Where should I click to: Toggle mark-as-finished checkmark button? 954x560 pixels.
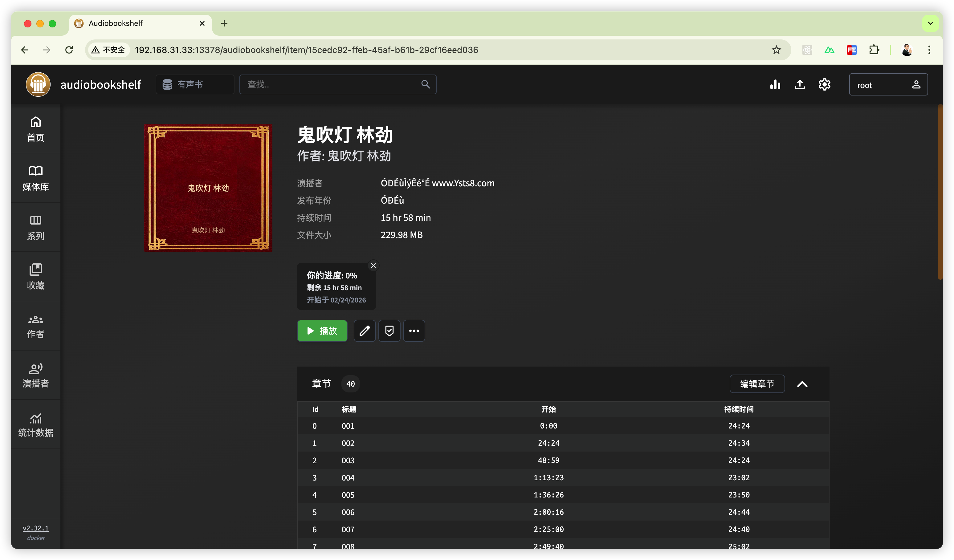(389, 331)
